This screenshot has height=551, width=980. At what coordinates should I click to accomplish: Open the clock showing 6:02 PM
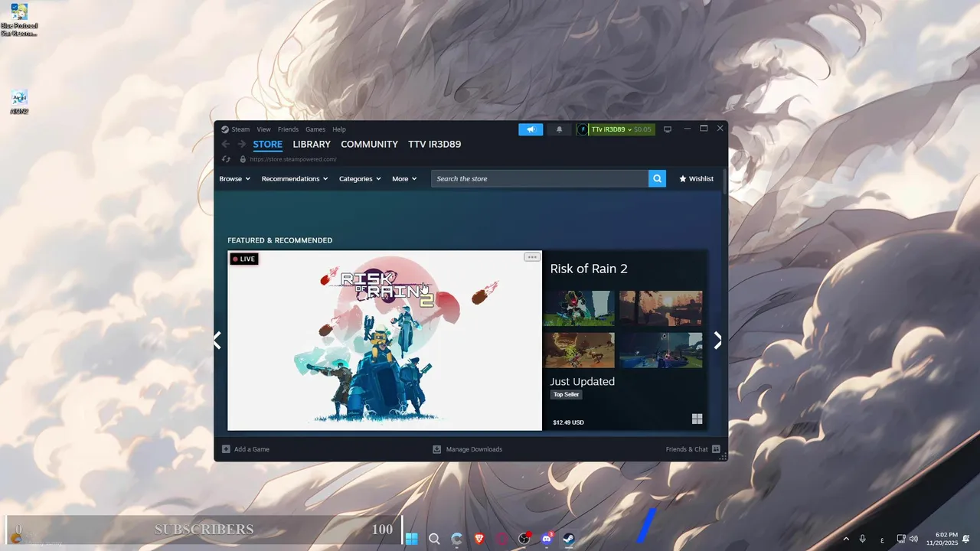pos(942,539)
